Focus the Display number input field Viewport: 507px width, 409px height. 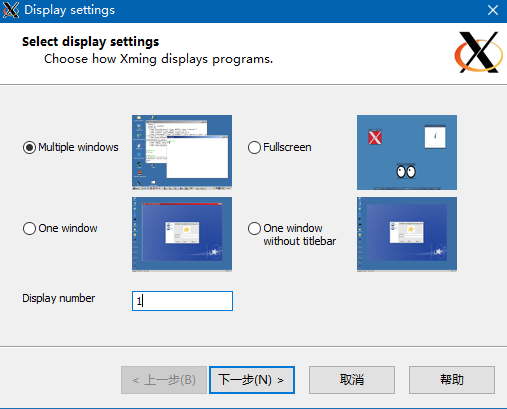coord(182,301)
